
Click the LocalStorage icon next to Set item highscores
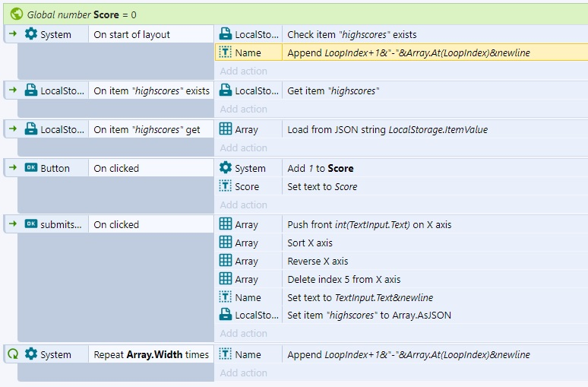226,315
